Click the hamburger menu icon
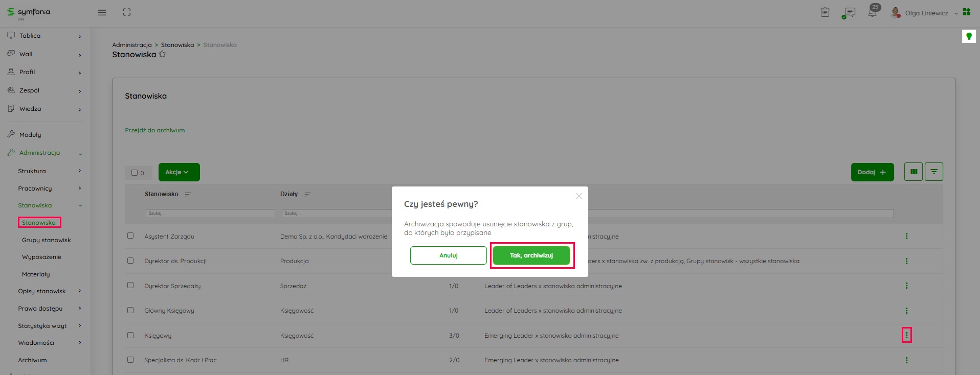 click(x=102, y=12)
